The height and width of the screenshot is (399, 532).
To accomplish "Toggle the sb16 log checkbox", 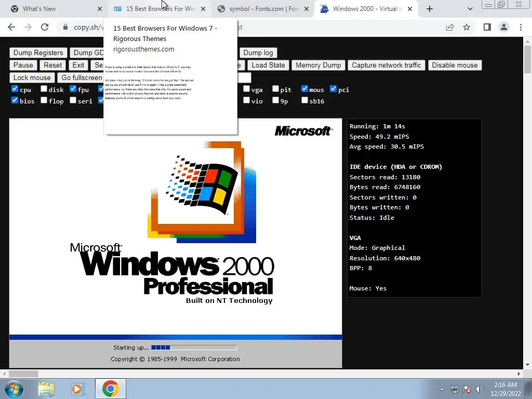I will click(x=304, y=100).
